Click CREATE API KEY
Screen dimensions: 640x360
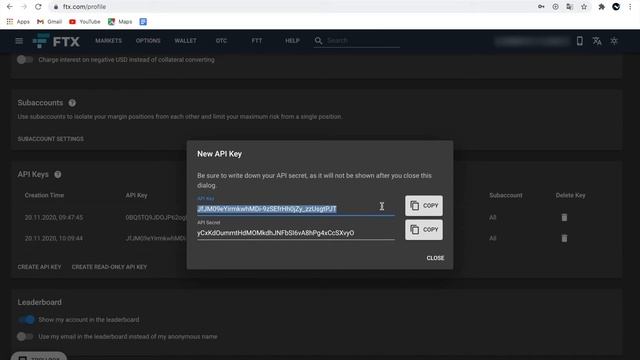tap(39, 267)
